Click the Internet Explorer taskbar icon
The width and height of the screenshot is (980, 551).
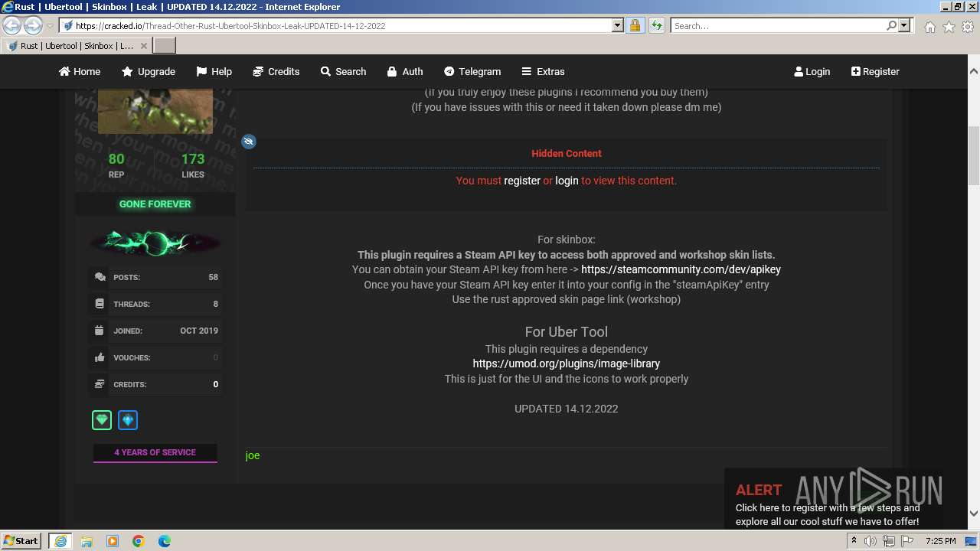[x=60, y=540]
